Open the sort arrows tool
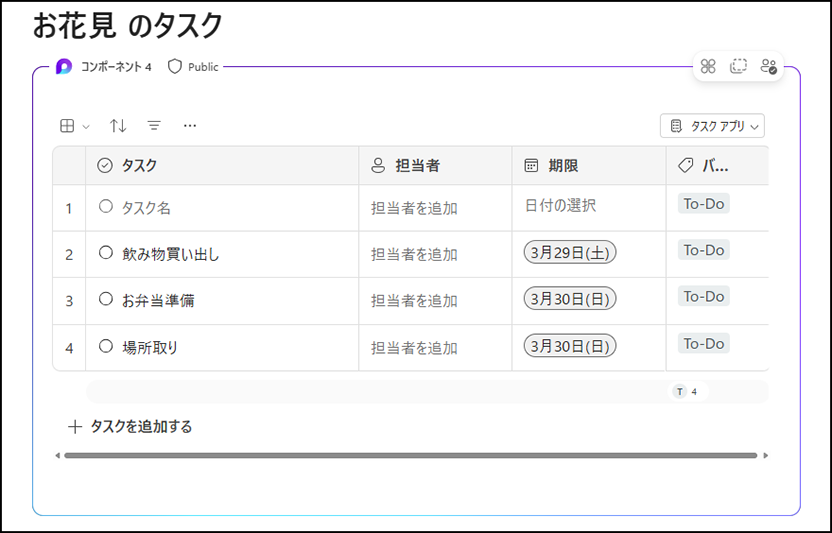 [x=118, y=126]
